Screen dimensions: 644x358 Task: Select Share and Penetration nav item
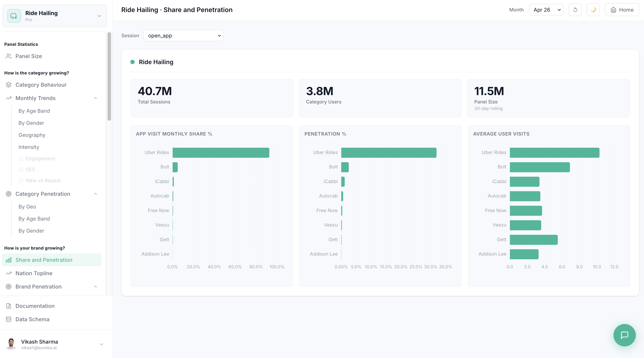pyautogui.click(x=51, y=260)
